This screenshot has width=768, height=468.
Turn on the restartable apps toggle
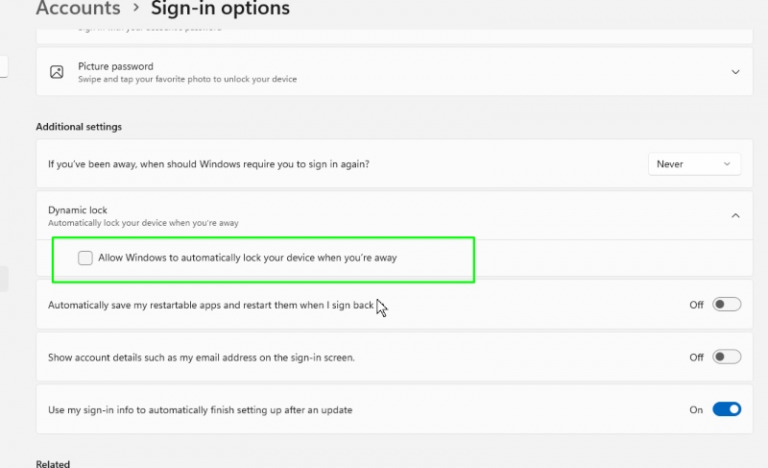[x=726, y=305]
